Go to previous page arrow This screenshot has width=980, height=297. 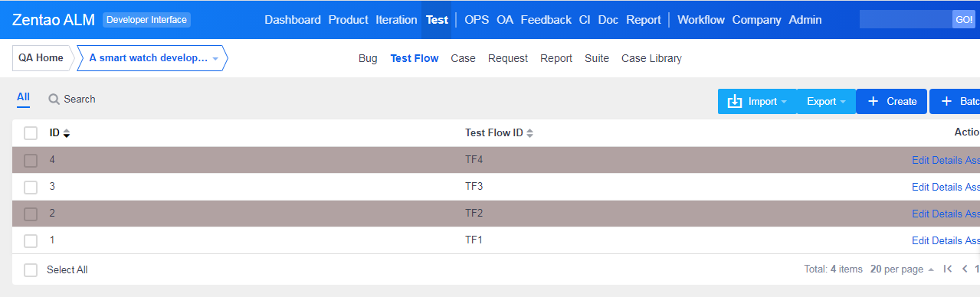coord(965,269)
